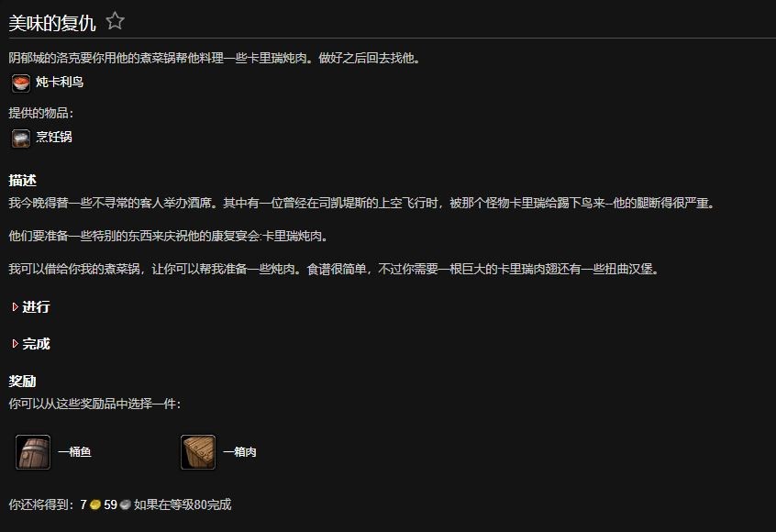The width and height of the screenshot is (776, 532).
Task: Select the 一箱肉 crate reward icon
Action: [x=198, y=452]
